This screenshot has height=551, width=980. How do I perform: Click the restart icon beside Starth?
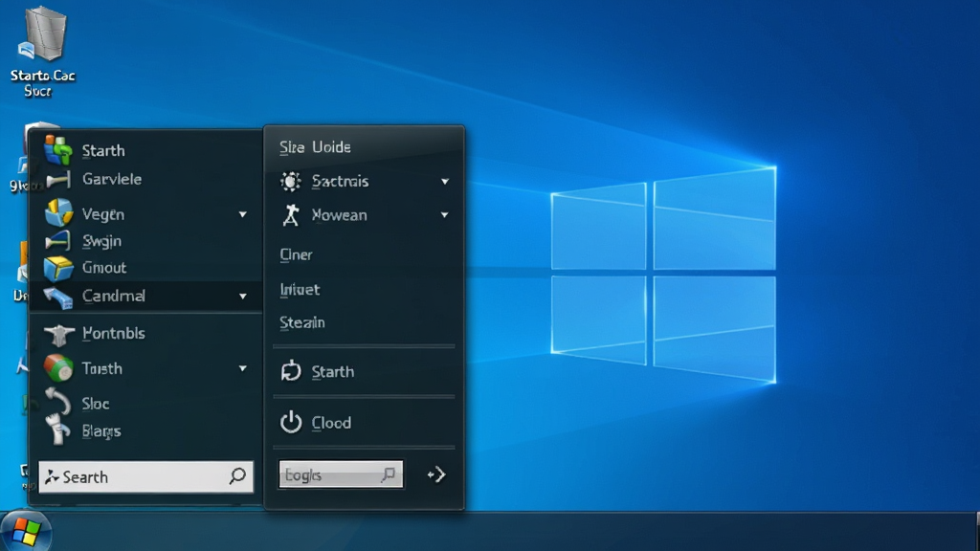[x=291, y=371]
